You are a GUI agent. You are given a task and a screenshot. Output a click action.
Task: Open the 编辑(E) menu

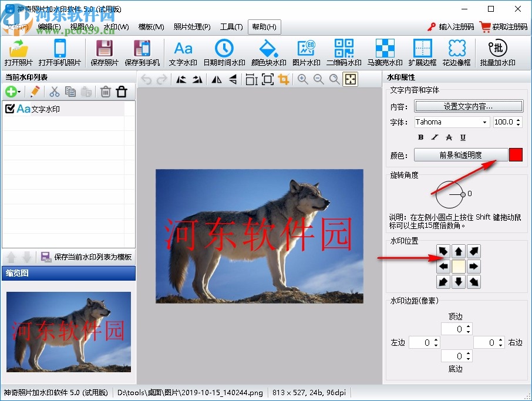click(x=49, y=27)
